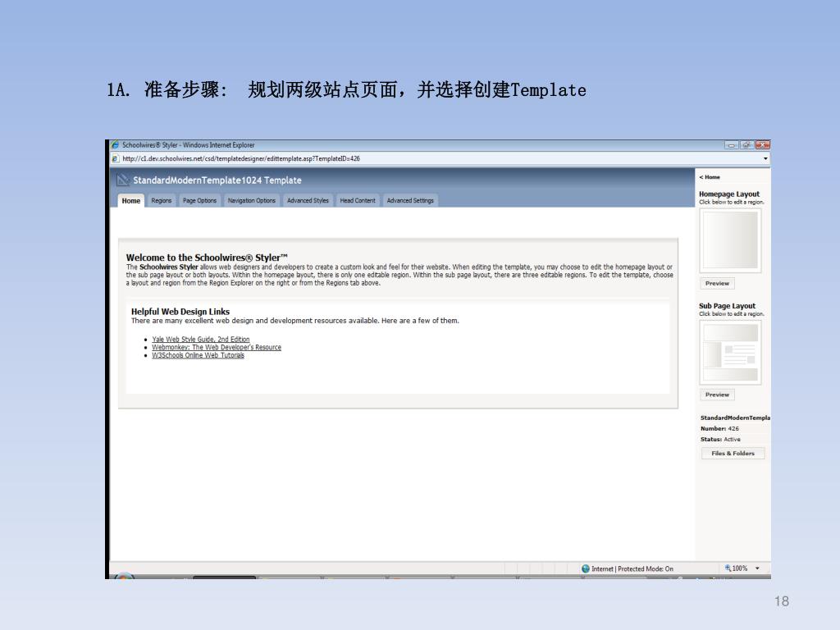Viewport: 840px width, 630px height.
Task: Click the 'Sub Page Layout' sidebar heading
Action: click(x=727, y=306)
